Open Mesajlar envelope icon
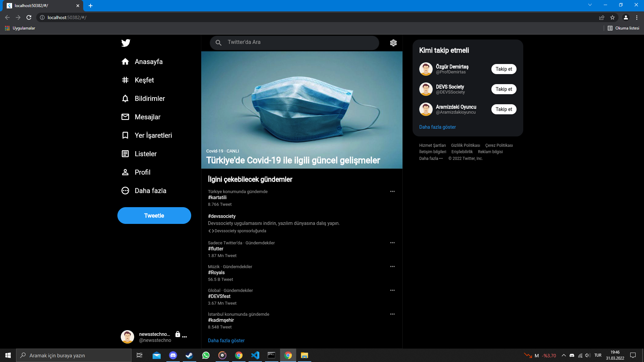644x362 pixels. coord(125,117)
